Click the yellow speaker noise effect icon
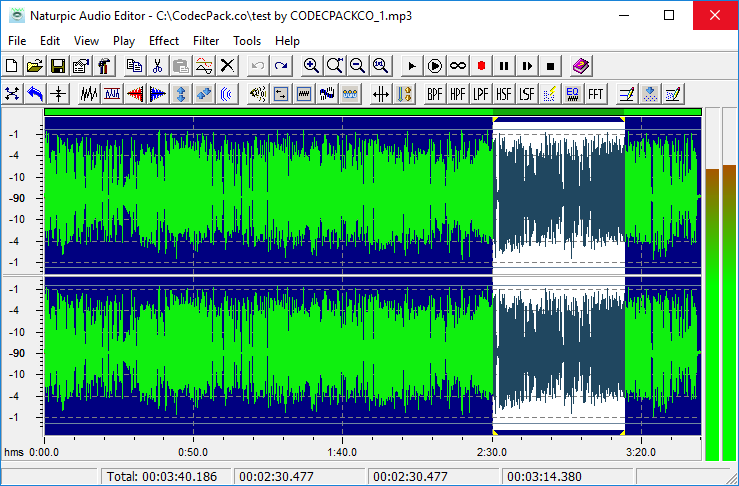This screenshot has height=486, width=739. [x=258, y=94]
